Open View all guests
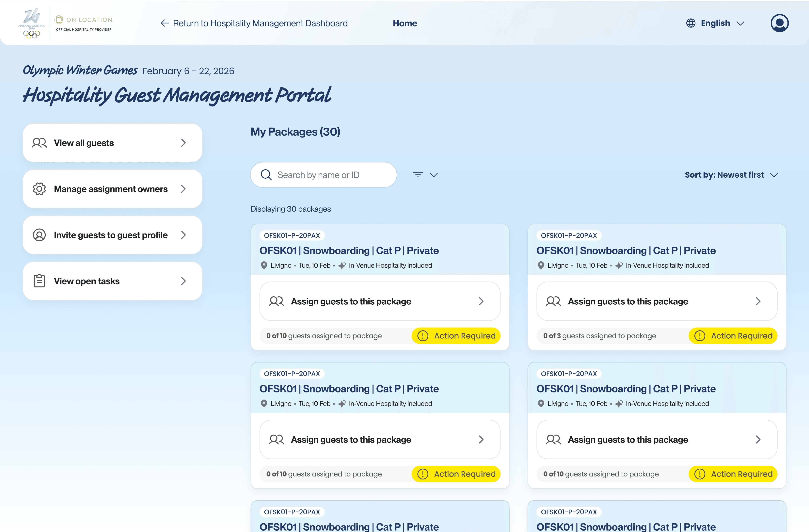The width and height of the screenshot is (809, 532). pos(113,143)
